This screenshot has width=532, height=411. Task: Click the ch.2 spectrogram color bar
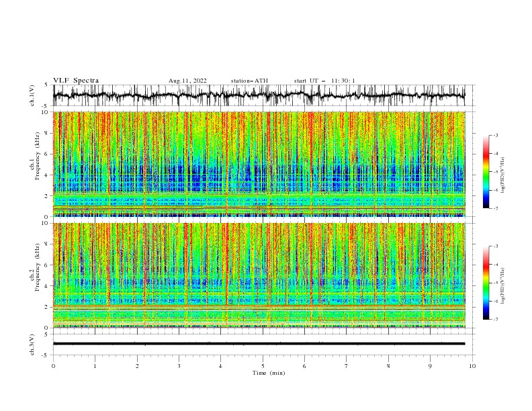click(486, 283)
